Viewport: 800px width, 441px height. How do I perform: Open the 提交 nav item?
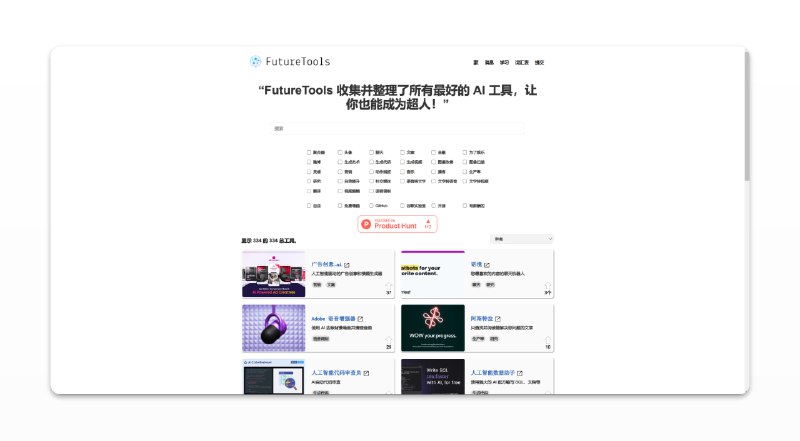(x=539, y=62)
